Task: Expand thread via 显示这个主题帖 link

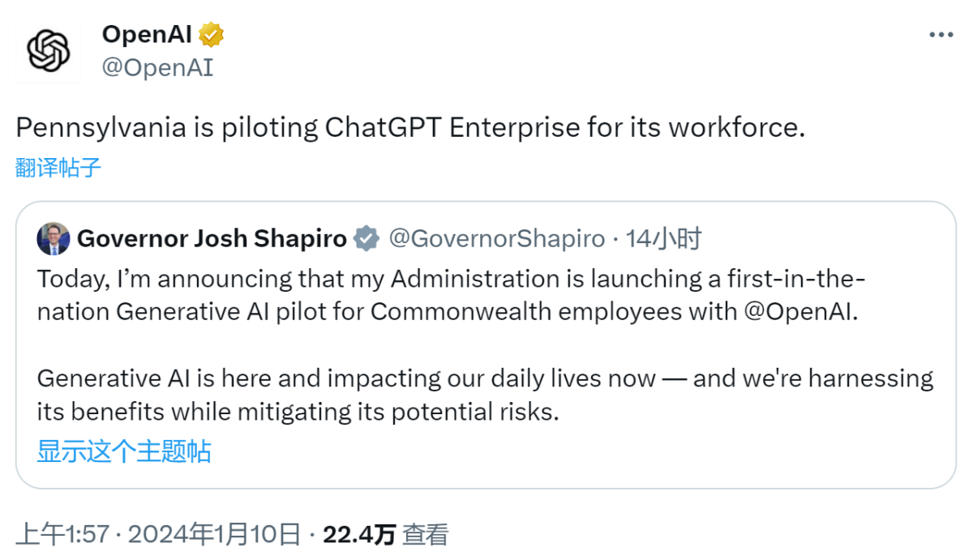Action: click(x=124, y=451)
